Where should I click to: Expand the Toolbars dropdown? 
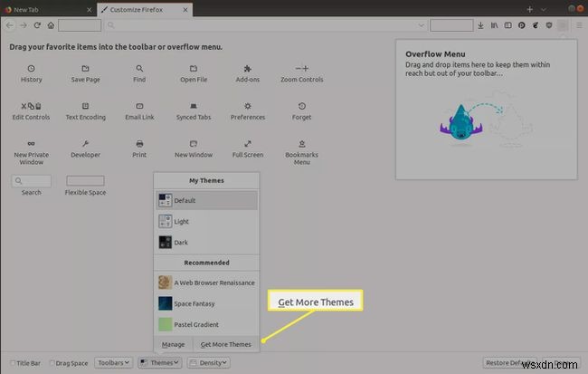coord(114,363)
